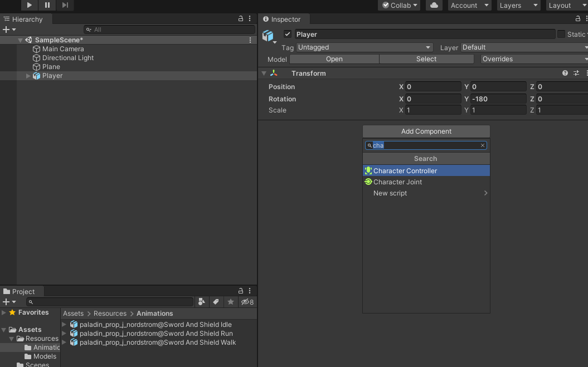Screen dimensions: 588x367
Task: Click the Player prefab cube icon in the Hierarchy
Action: pos(36,76)
